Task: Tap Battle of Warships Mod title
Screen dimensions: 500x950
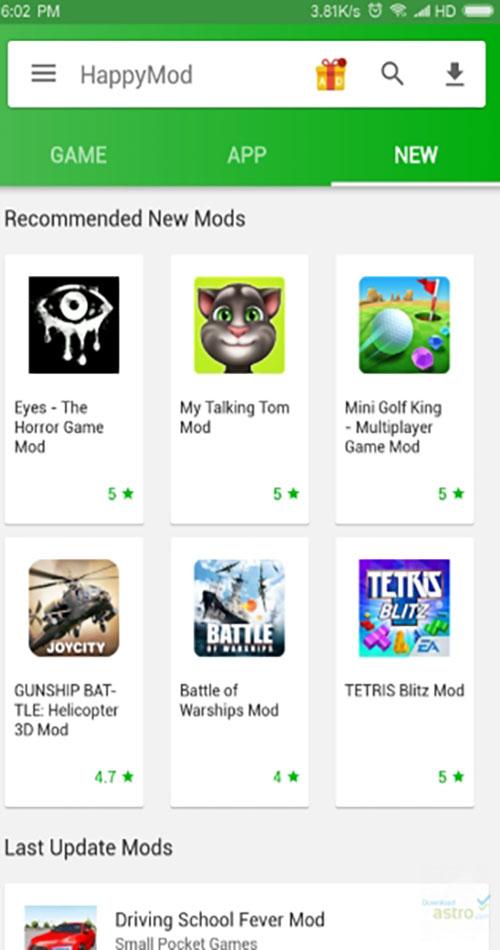Action: pos(229,700)
